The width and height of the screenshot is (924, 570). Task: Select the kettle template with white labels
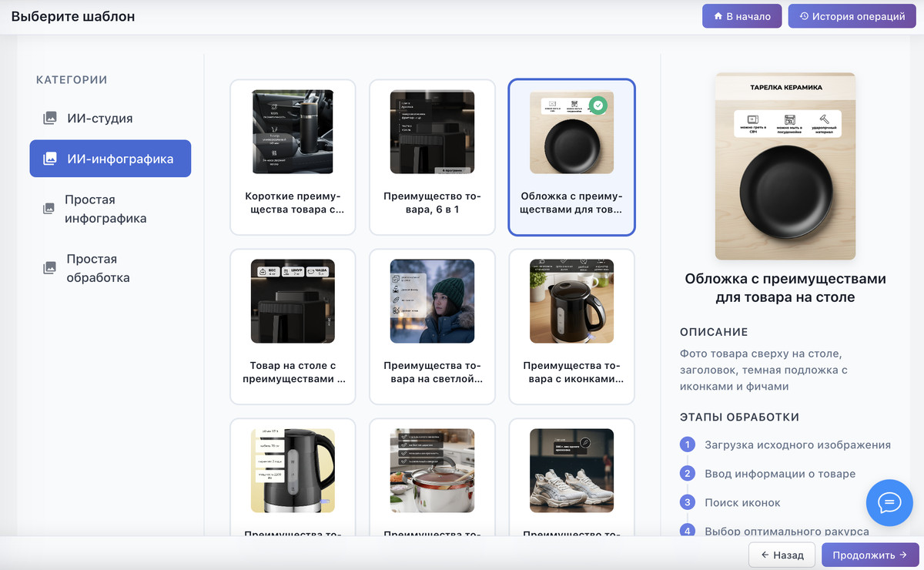(293, 478)
